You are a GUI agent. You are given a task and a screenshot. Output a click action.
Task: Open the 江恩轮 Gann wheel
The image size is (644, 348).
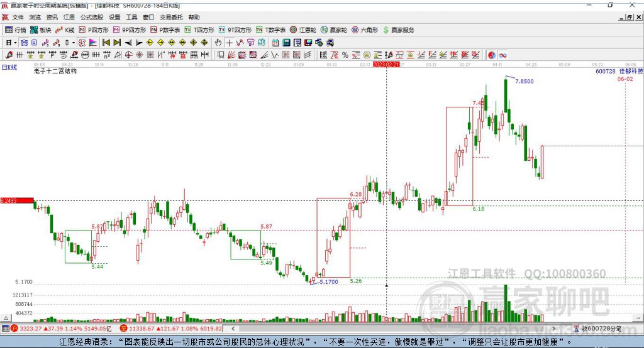tap(303, 30)
